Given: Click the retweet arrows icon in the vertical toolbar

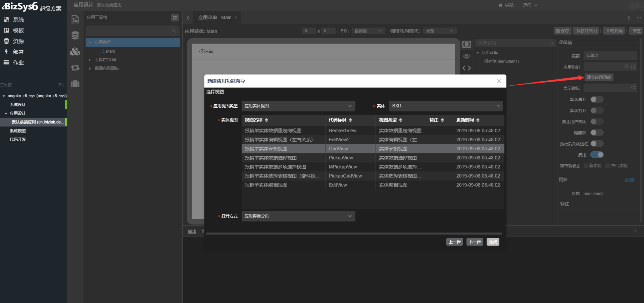Looking at the screenshot, I should point(75,68).
